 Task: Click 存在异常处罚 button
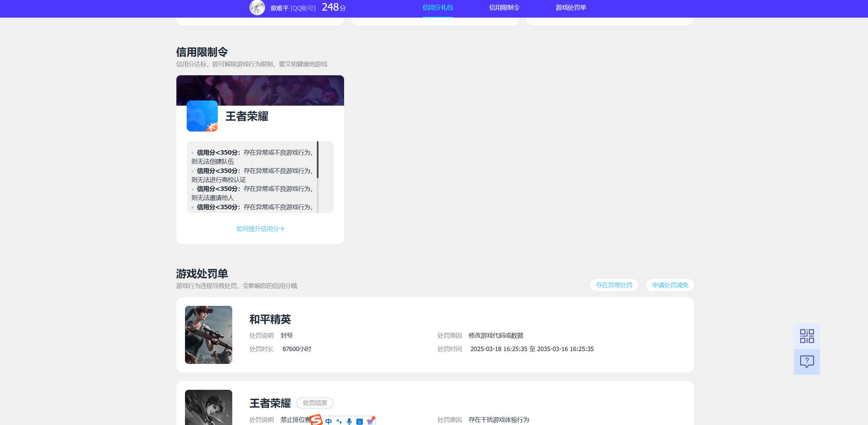614,285
